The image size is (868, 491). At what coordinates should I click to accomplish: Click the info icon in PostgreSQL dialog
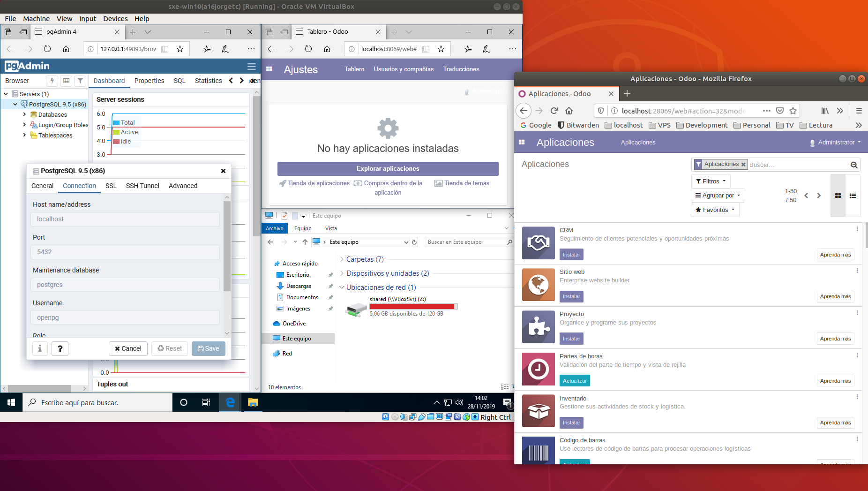40,348
